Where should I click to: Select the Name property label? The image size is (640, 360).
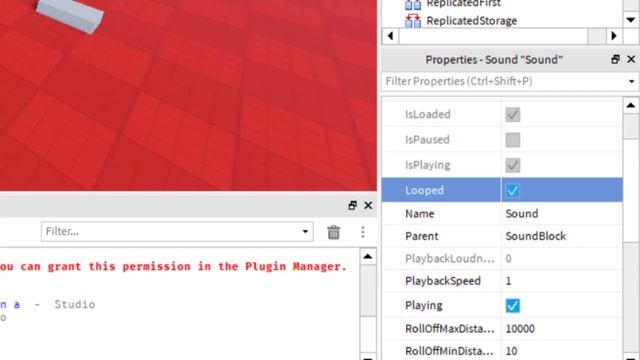[419, 213]
